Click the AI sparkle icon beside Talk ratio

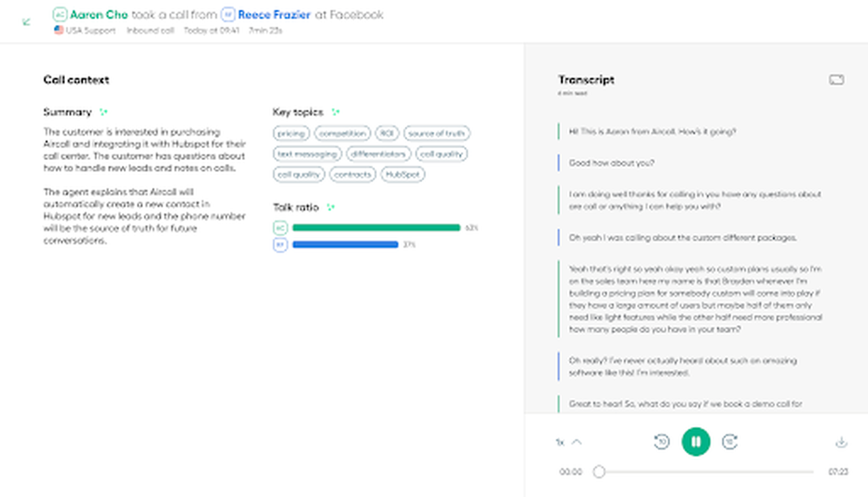[330, 207]
